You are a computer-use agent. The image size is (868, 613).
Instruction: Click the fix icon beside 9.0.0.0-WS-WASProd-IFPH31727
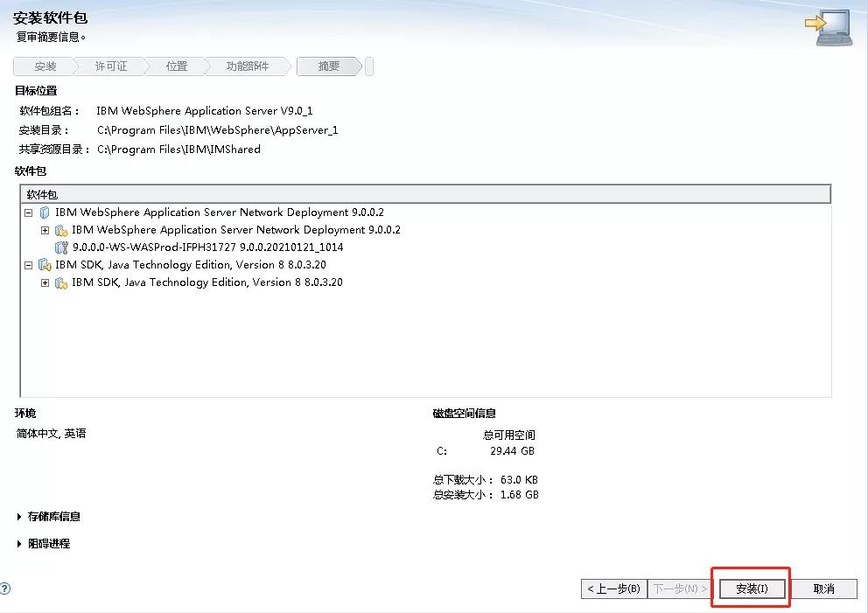click(x=61, y=247)
